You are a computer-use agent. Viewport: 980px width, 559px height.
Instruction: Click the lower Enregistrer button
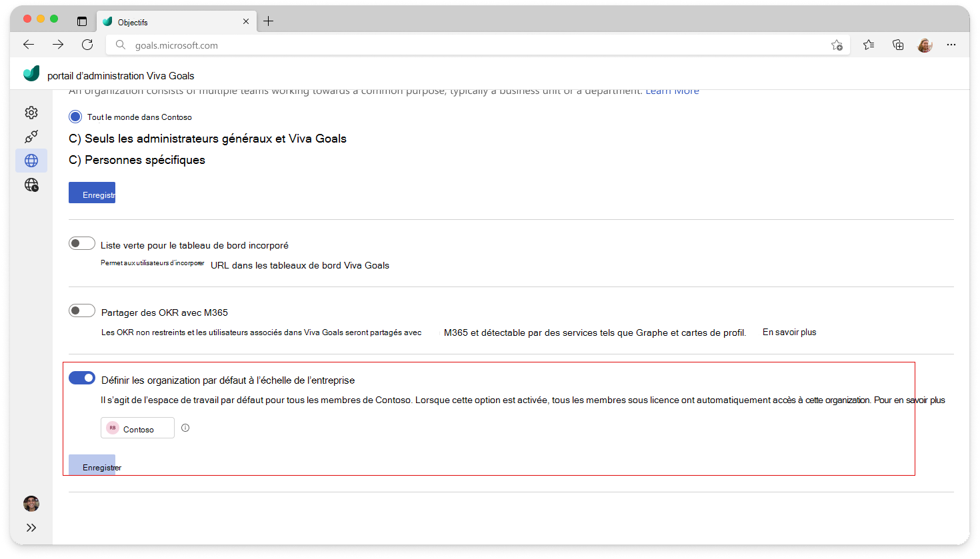coord(92,465)
